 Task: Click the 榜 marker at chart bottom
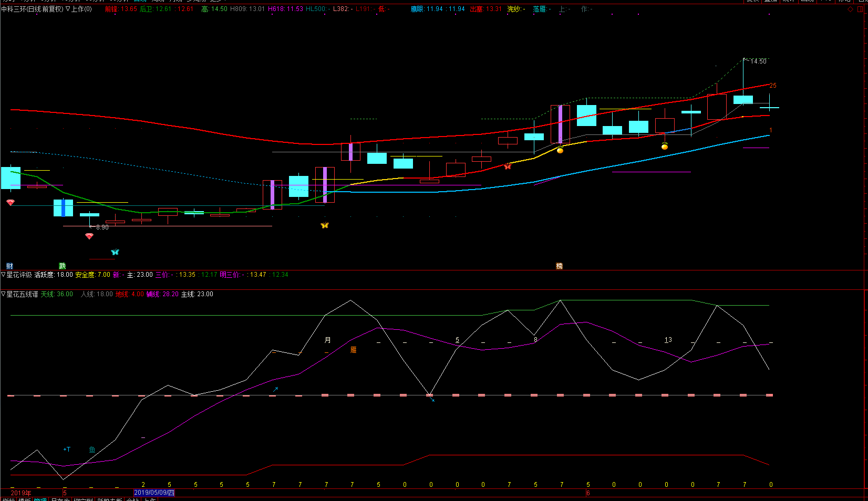click(x=560, y=266)
